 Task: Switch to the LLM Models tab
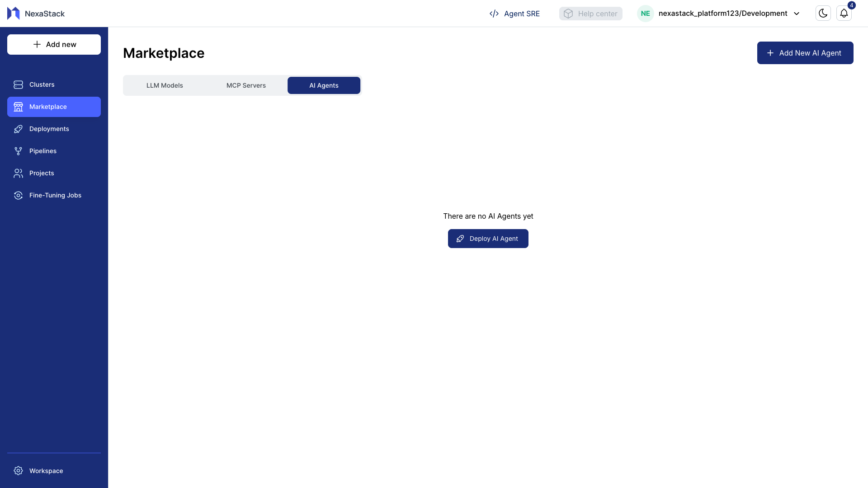pos(165,85)
